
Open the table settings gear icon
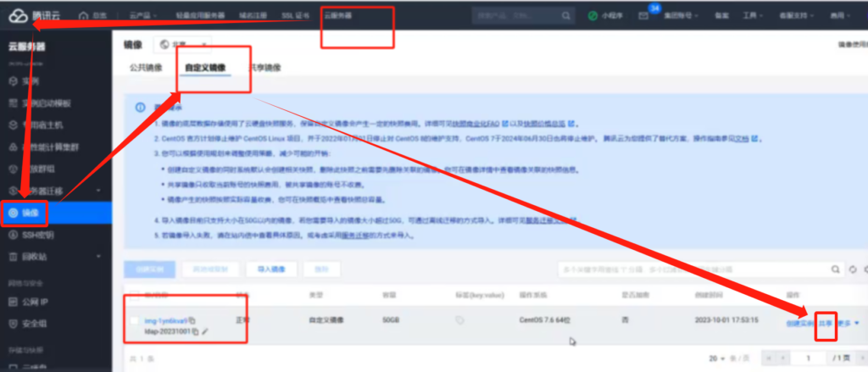(x=864, y=269)
